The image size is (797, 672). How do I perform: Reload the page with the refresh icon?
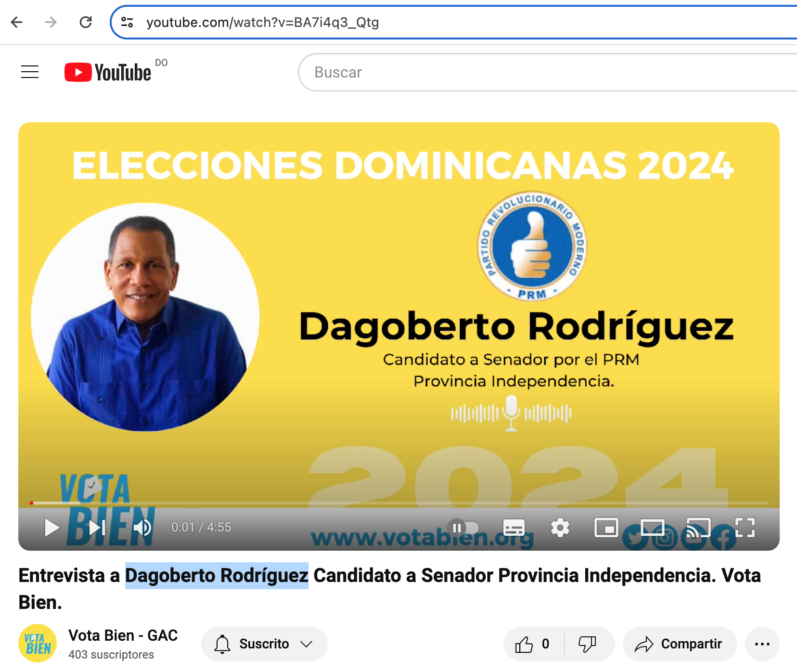coord(86,22)
